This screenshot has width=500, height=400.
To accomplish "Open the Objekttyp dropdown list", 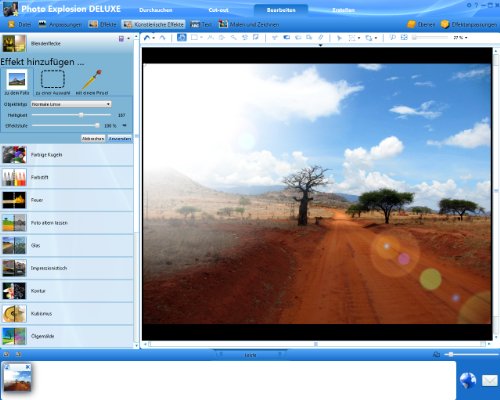I will point(71,104).
